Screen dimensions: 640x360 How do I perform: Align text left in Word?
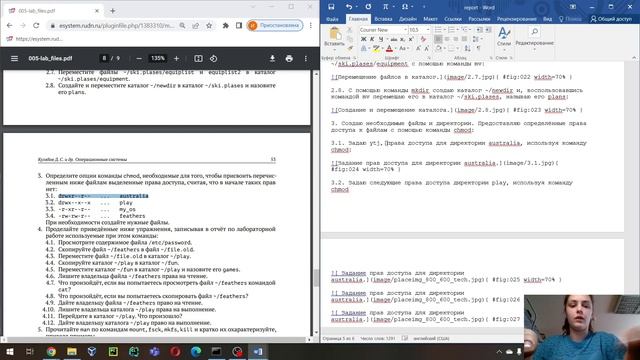pyautogui.click(x=438, y=39)
